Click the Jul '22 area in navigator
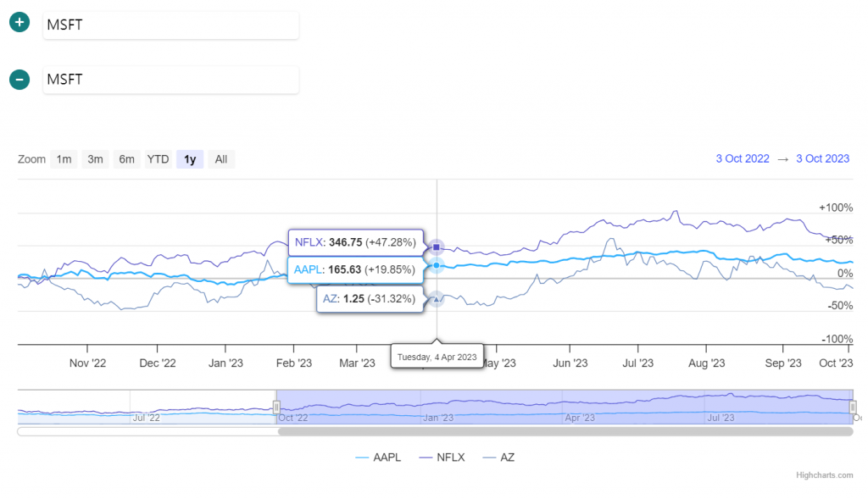This screenshot has height=499, width=868. [146, 418]
